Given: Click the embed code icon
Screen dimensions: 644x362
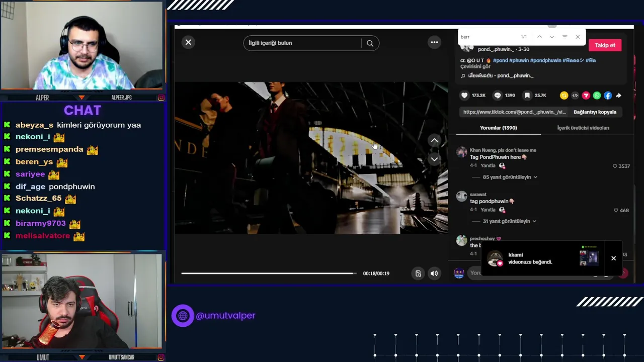Looking at the screenshot, I should [575, 96].
